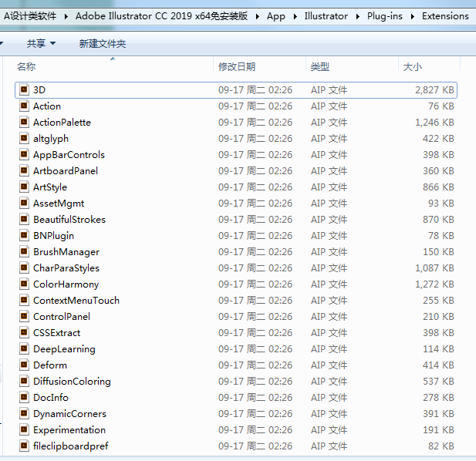Select the file name fileclipboardpref
Screen dimensions: 476x461
click(70, 446)
